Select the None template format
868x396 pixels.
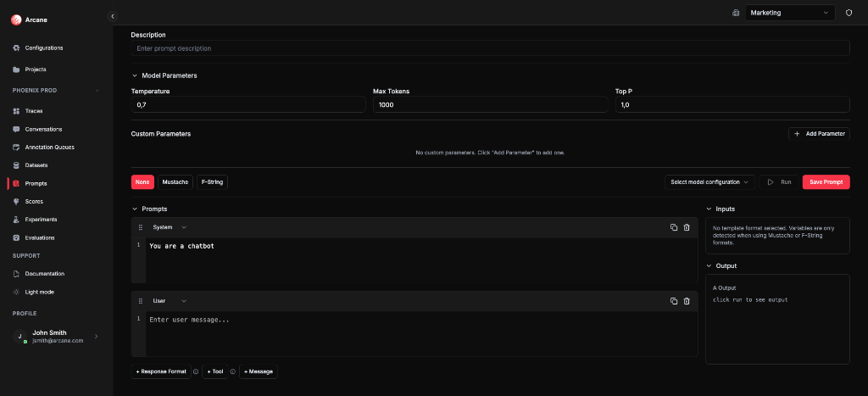tap(142, 181)
